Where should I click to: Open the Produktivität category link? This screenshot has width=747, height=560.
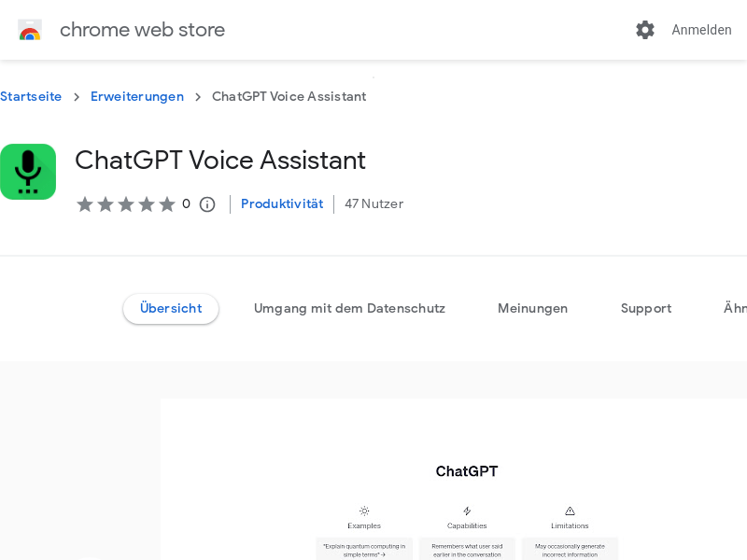coord(282,203)
